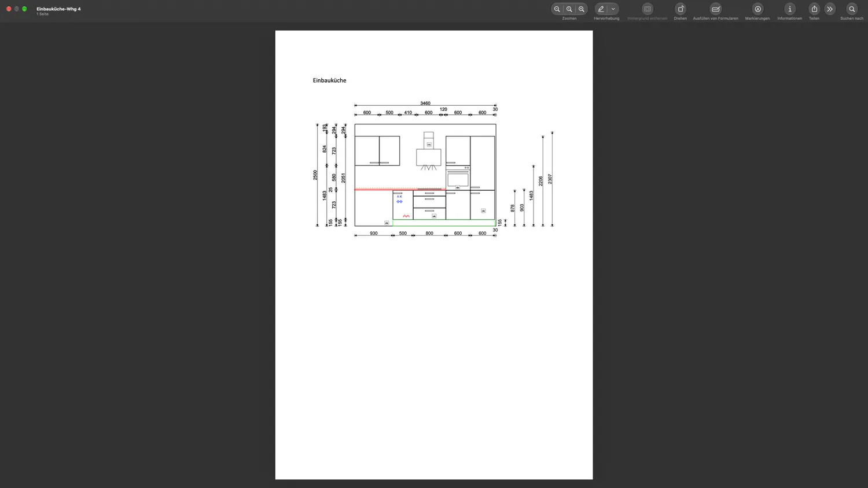Open the highlight color dropdown arrow
The height and width of the screenshot is (488, 868).
pyautogui.click(x=613, y=9)
